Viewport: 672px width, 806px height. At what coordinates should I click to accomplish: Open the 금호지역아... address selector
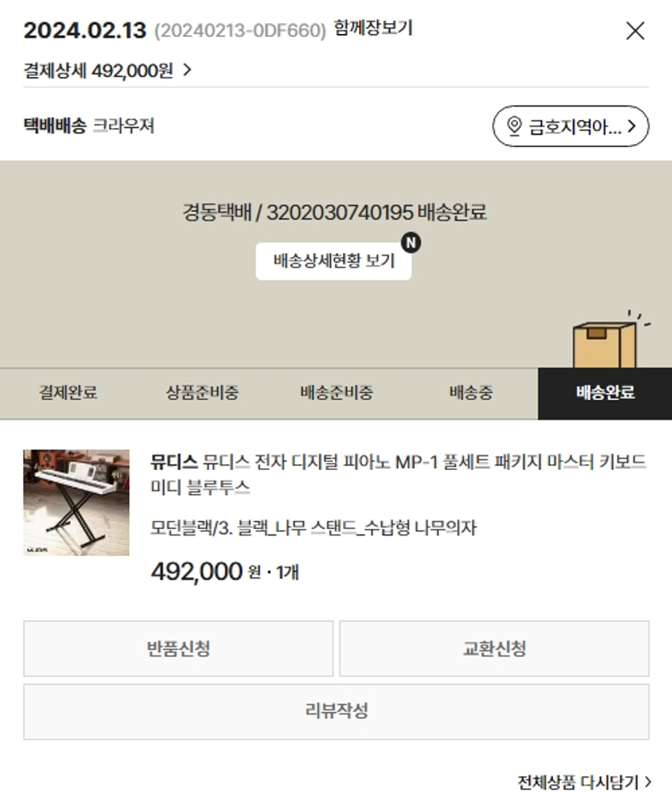click(570, 126)
